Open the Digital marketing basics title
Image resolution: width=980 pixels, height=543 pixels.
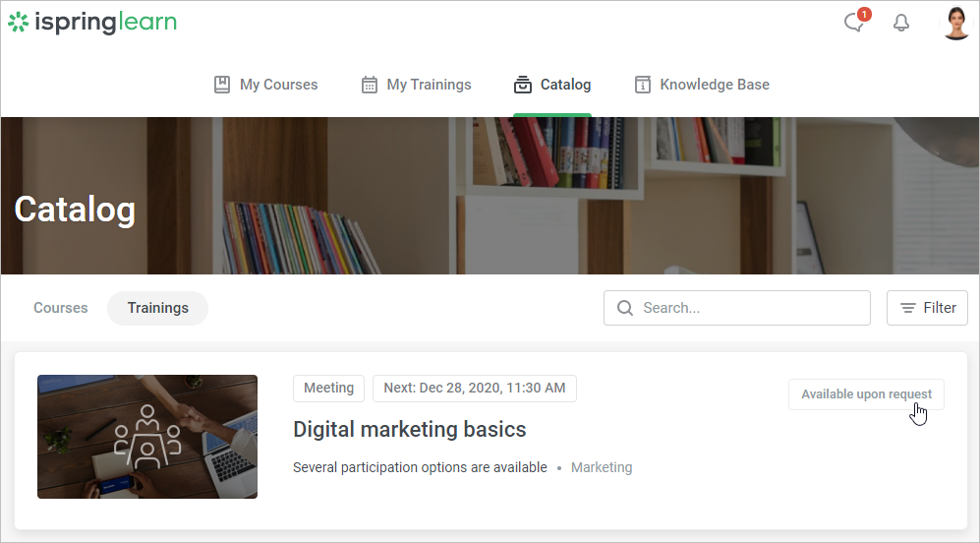point(410,429)
